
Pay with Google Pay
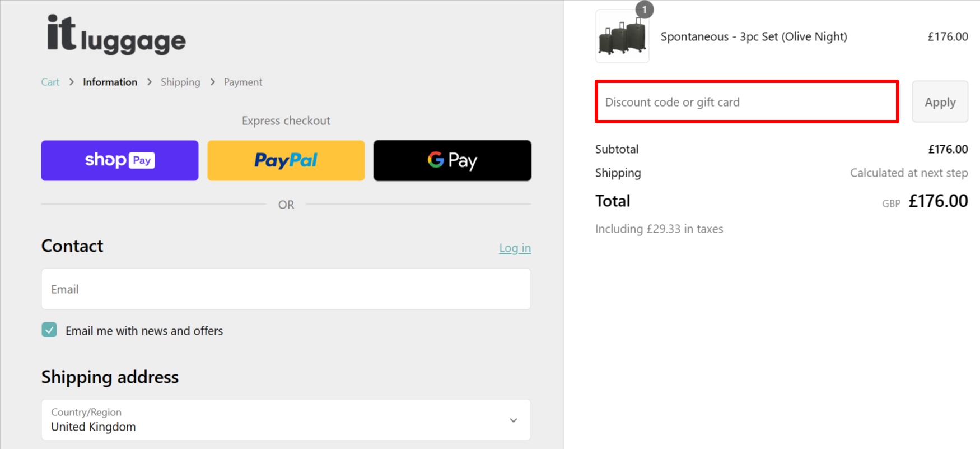(x=451, y=160)
